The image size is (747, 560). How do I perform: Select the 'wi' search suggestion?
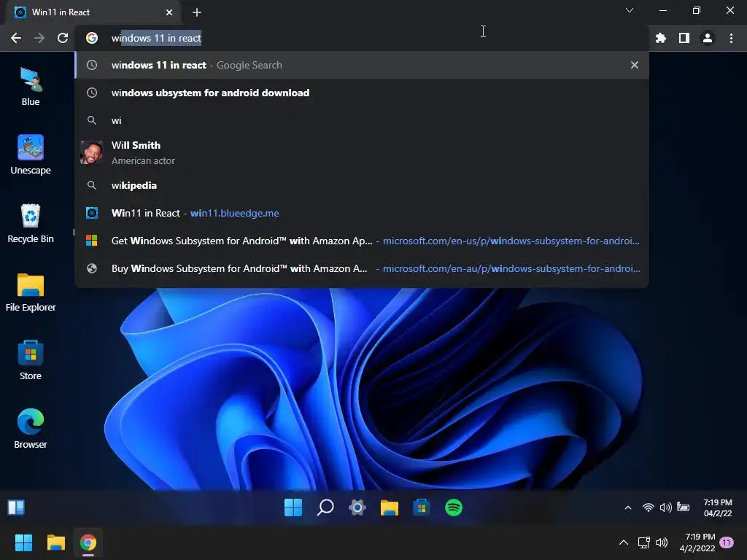tap(362, 120)
